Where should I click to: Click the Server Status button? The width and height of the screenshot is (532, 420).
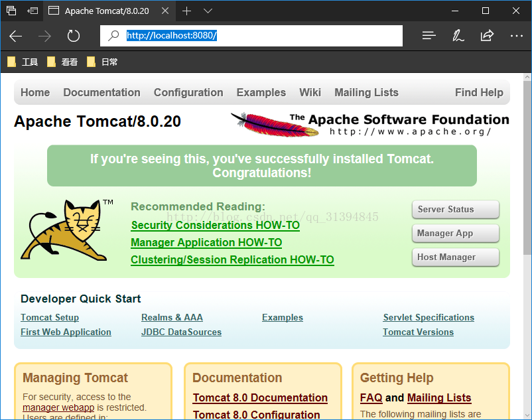point(455,209)
